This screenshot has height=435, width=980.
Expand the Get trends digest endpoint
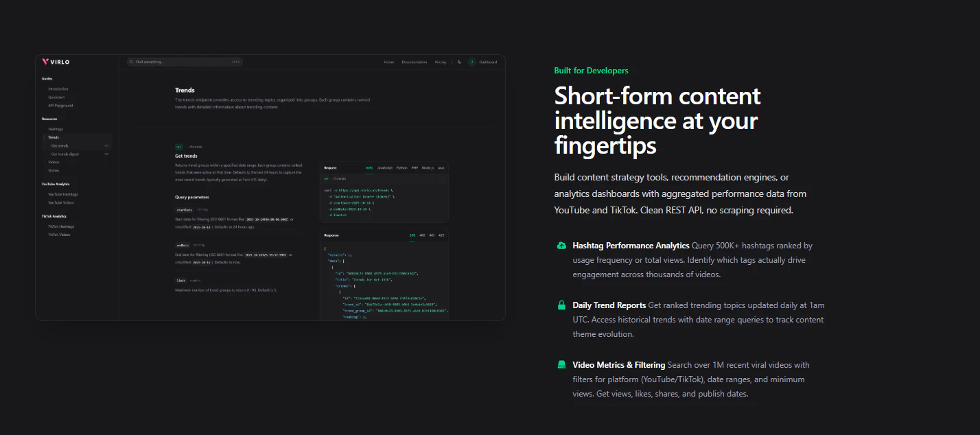[65, 154]
